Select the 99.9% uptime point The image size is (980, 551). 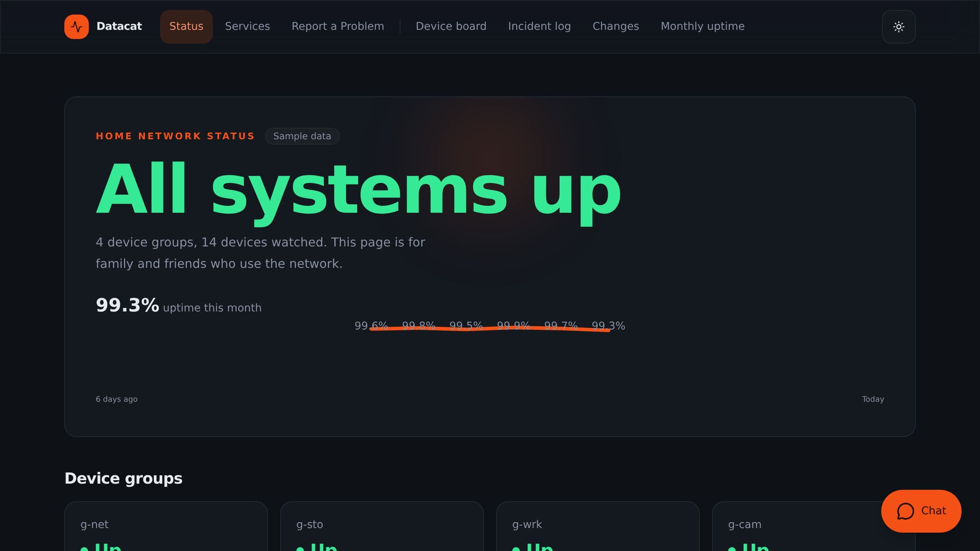tap(513, 326)
